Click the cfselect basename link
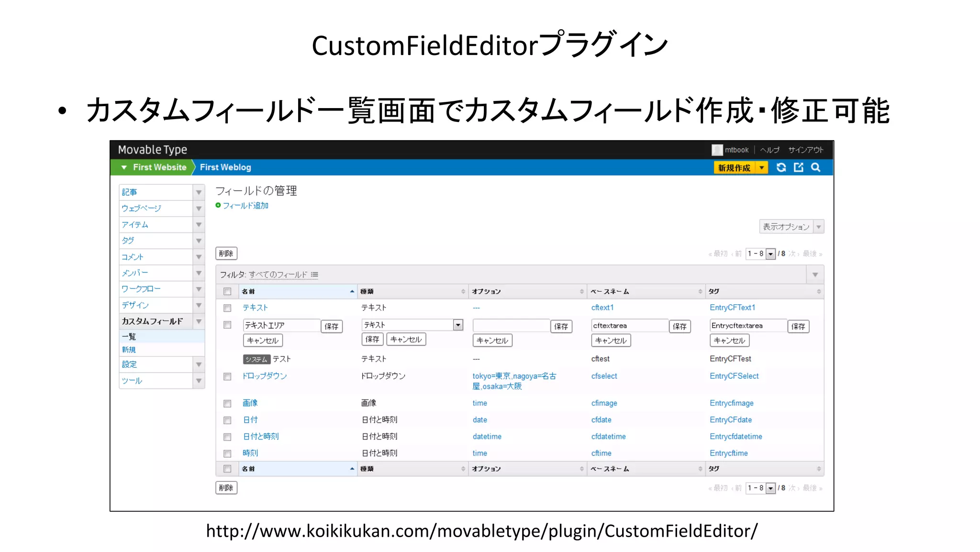980x552 pixels. coord(604,376)
